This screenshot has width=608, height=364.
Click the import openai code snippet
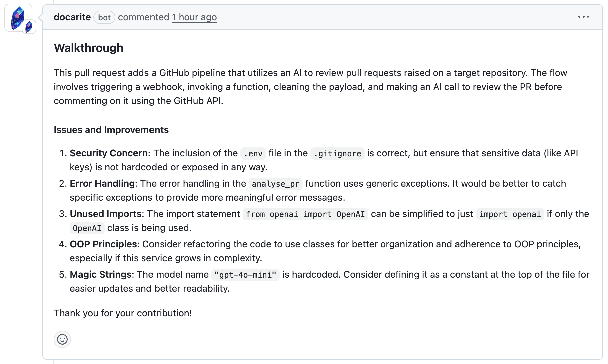[510, 214]
